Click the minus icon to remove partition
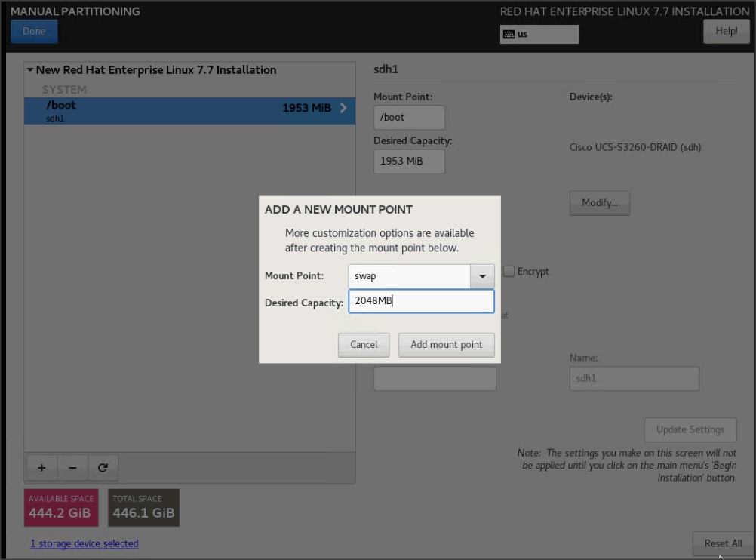This screenshot has width=756, height=560. point(72,467)
